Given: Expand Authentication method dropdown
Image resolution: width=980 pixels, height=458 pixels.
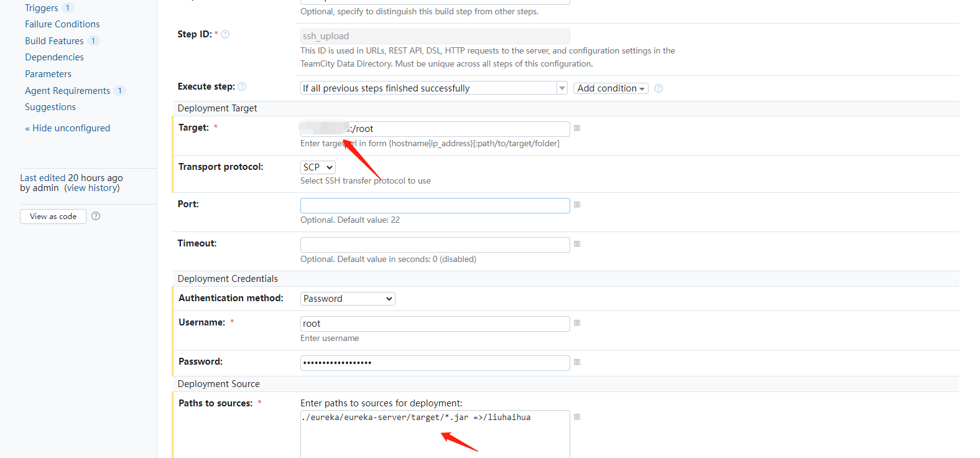Looking at the screenshot, I should (348, 299).
